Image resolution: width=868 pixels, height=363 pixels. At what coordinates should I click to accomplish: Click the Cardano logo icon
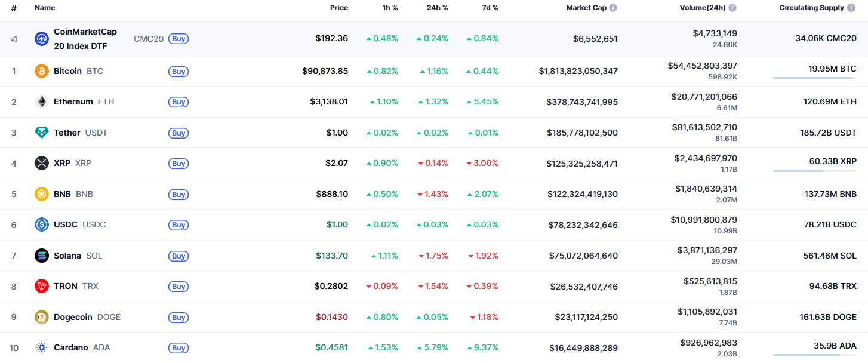[x=42, y=347]
